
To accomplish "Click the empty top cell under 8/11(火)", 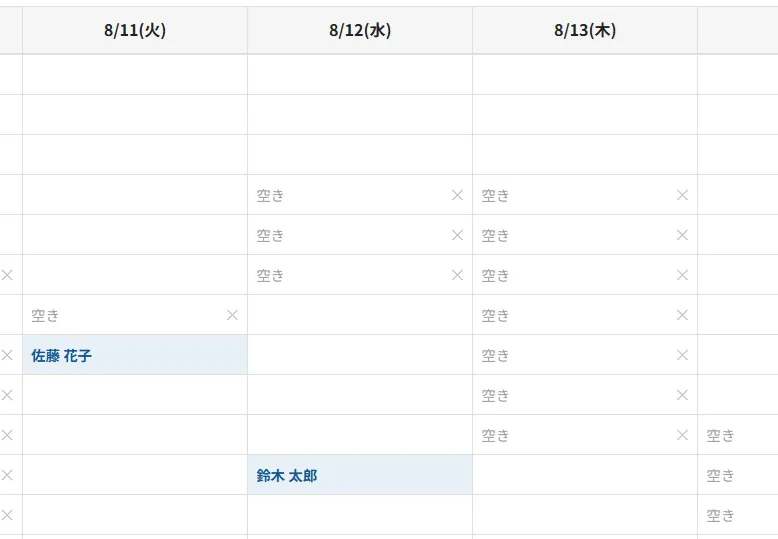I will 135,74.
